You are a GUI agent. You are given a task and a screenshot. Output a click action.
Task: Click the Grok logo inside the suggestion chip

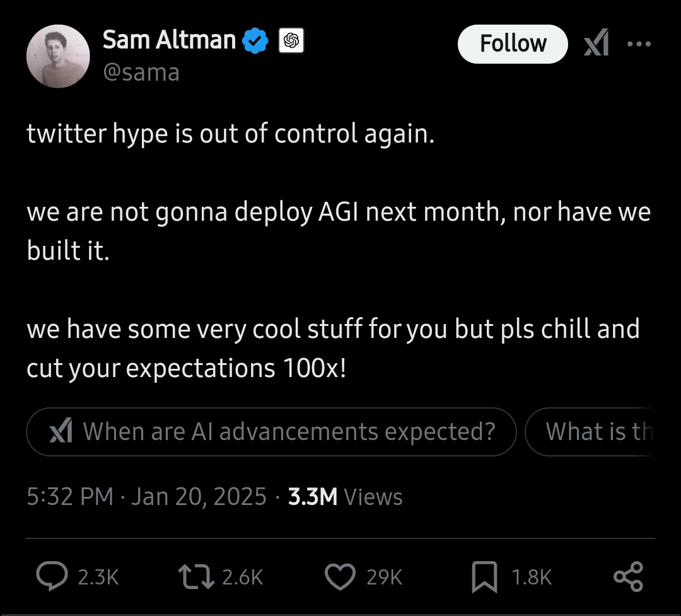61,432
